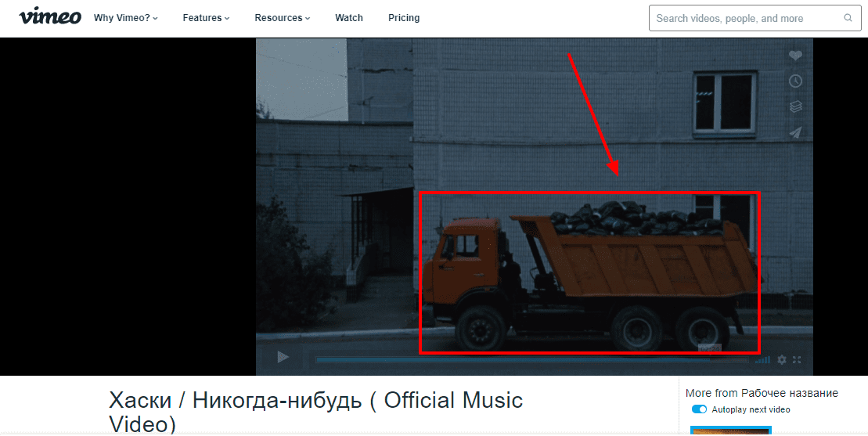The image size is (868, 436).
Task: Share the video with paper plane icon
Action: [x=795, y=132]
